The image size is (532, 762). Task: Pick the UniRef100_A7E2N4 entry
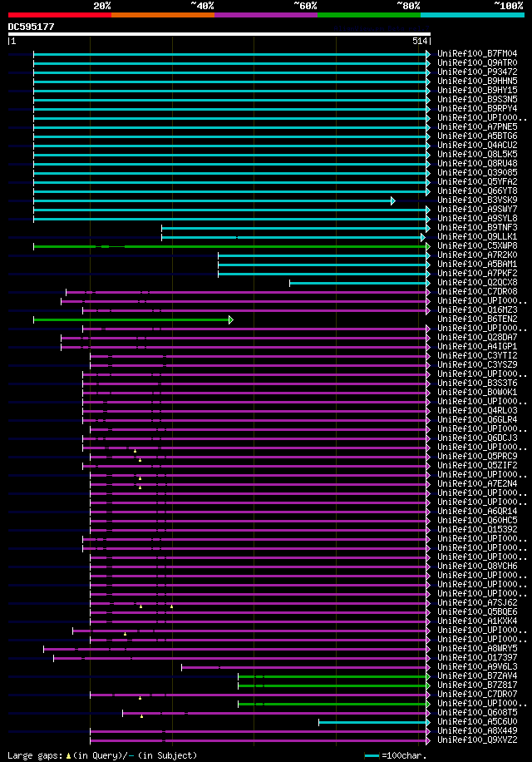coord(477,483)
